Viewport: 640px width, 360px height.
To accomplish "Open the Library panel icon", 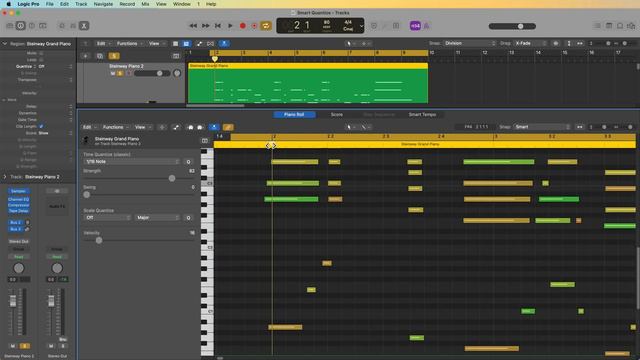I will [10, 26].
